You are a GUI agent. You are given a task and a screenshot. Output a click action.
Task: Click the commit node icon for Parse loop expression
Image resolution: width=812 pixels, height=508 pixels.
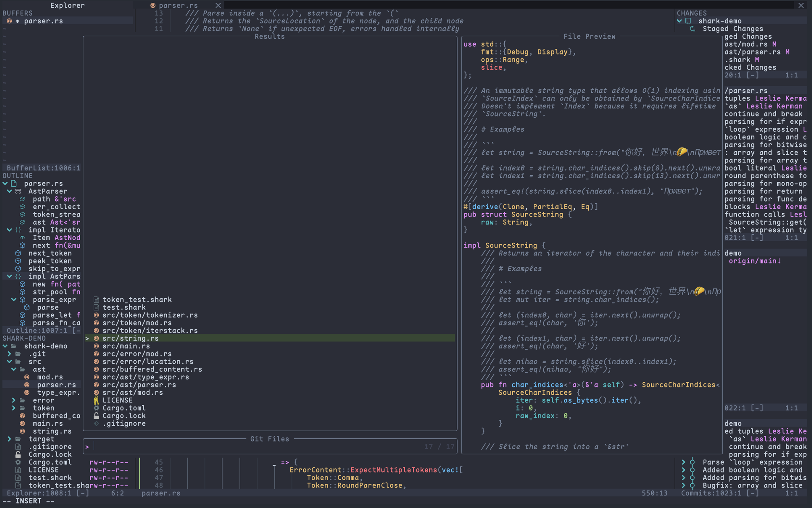[x=692, y=462]
